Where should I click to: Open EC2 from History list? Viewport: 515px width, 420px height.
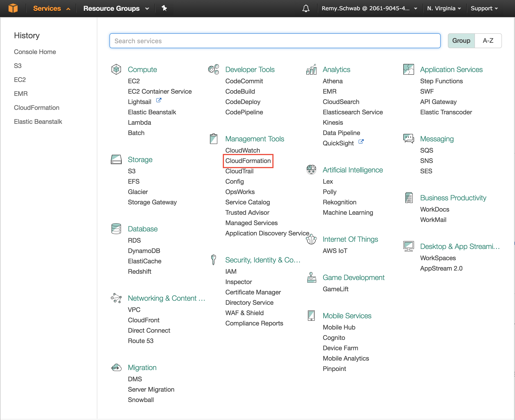point(20,80)
